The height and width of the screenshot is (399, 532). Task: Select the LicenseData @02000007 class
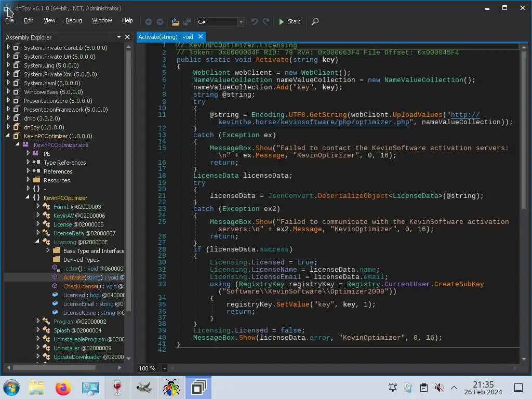coord(85,233)
